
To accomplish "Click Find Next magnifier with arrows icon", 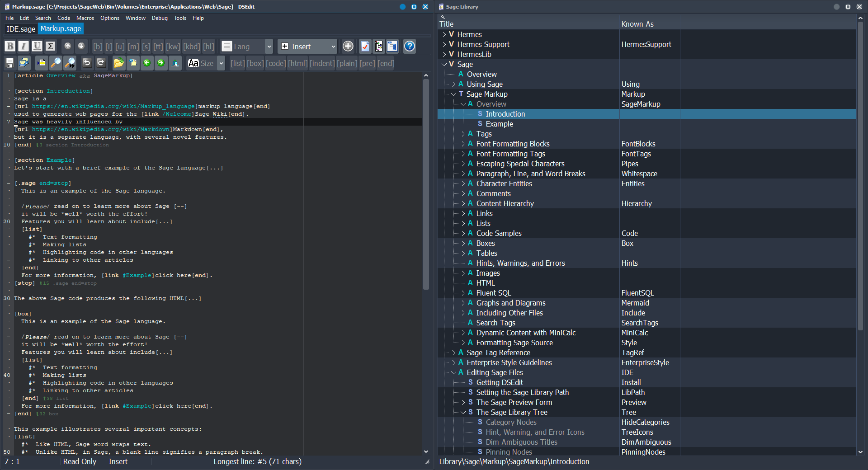I will (70, 63).
